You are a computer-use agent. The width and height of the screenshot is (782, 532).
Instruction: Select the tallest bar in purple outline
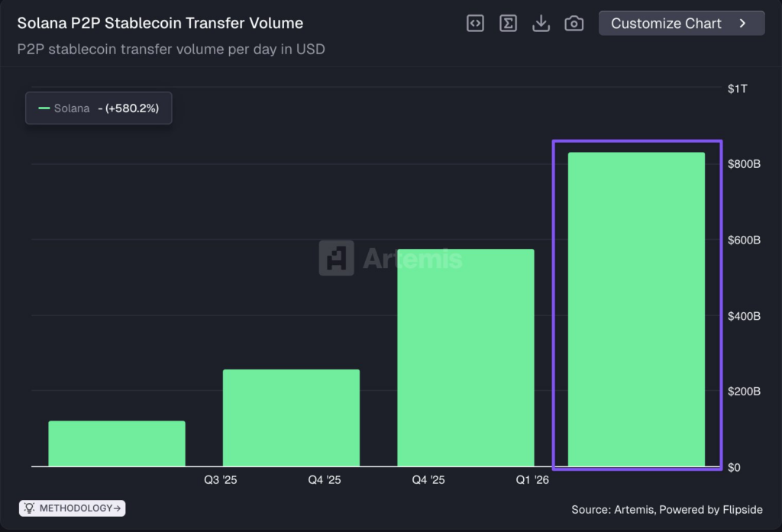(636, 309)
